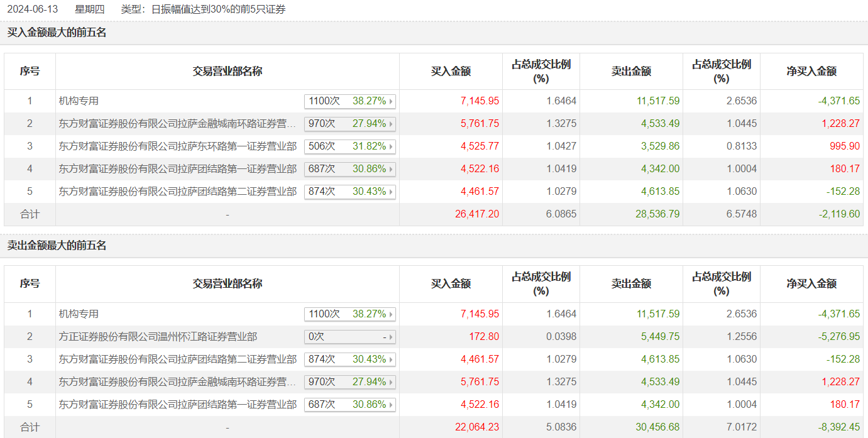
Task: Open 拉萨团结路第二证券营业部 in sell table
Action: point(178,359)
